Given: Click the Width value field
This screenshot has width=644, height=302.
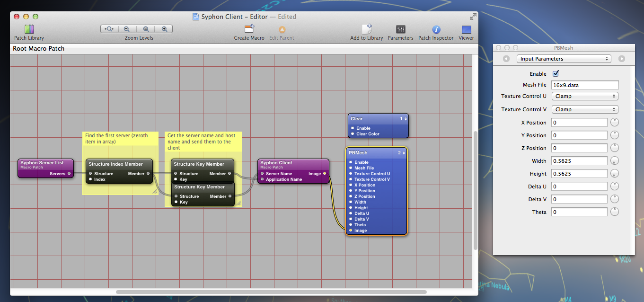Looking at the screenshot, I should point(579,161).
